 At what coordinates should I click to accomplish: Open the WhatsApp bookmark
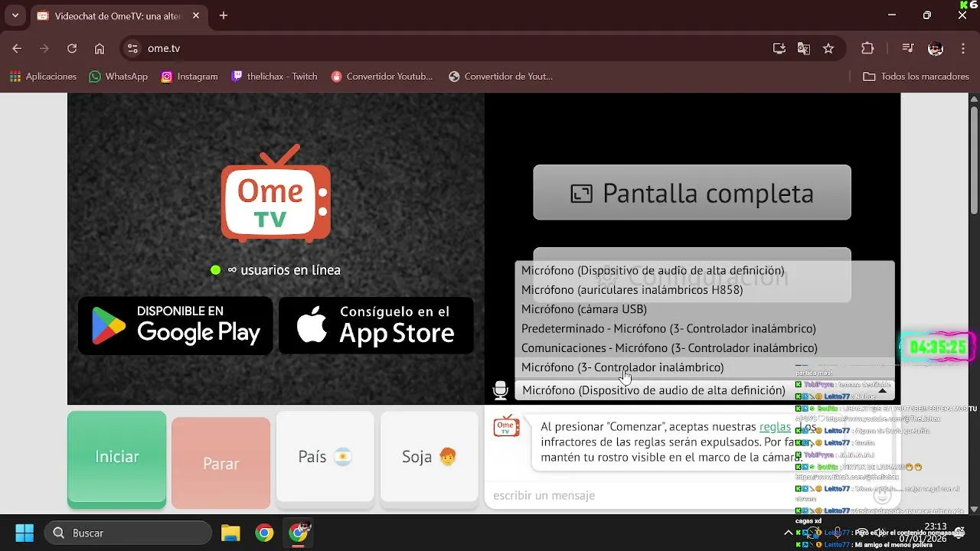(x=119, y=77)
